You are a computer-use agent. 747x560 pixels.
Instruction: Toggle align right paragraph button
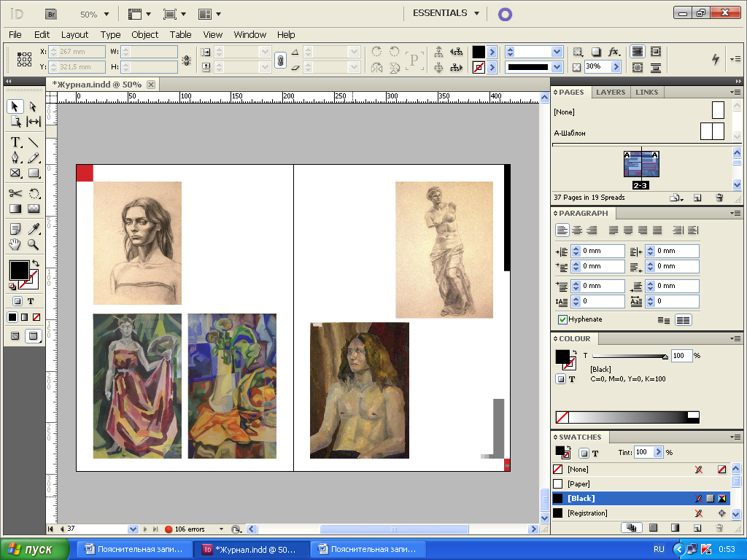[x=592, y=230]
